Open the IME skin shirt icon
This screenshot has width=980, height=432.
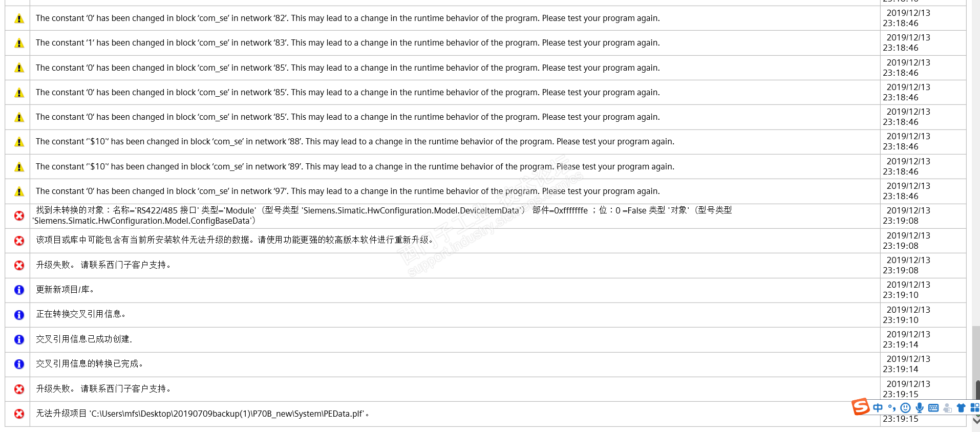click(x=961, y=408)
